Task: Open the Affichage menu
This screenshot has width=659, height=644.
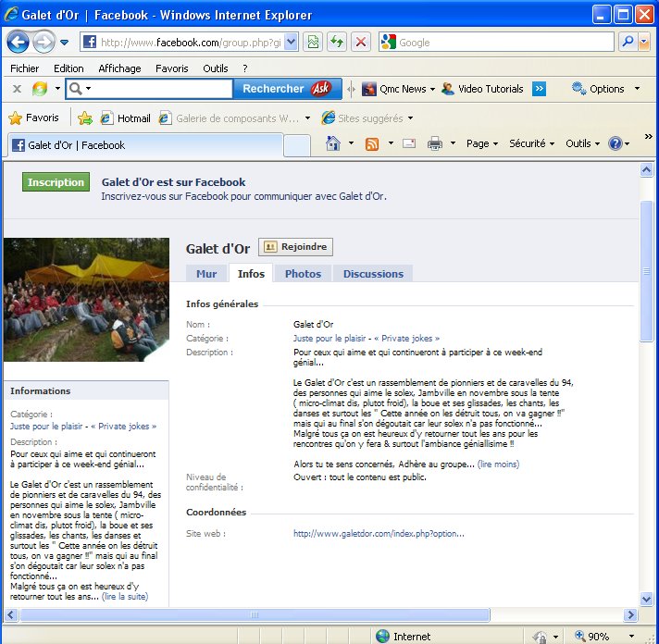Action: [x=119, y=68]
